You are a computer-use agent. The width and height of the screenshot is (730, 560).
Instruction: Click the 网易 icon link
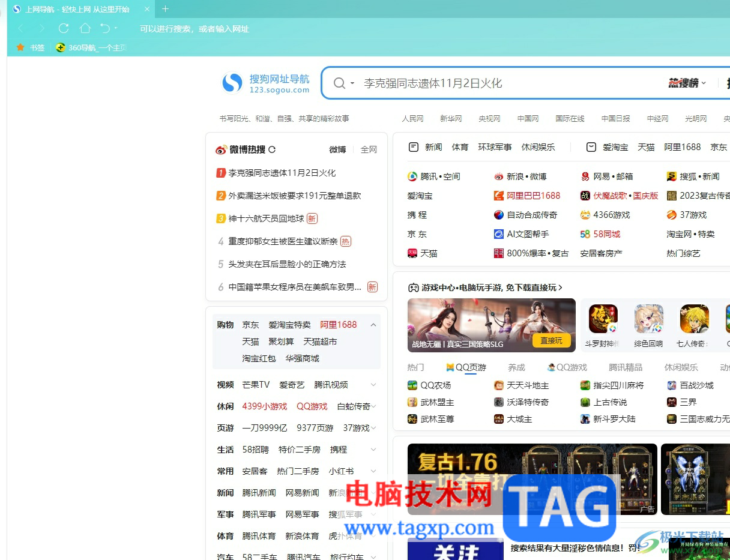pyautogui.click(x=585, y=176)
